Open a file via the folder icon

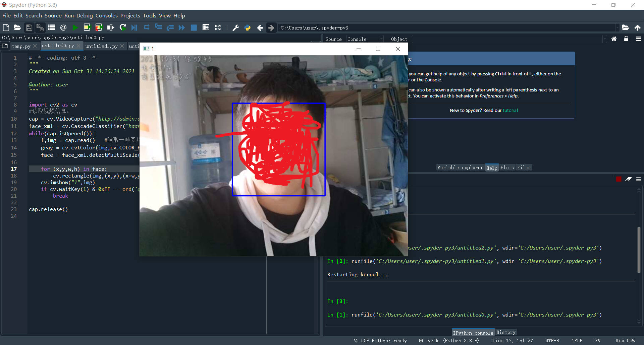(x=17, y=27)
